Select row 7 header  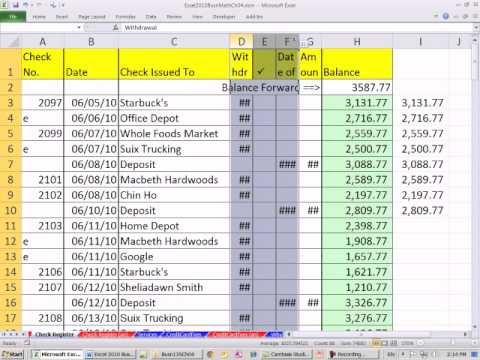[x=11, y=164]
